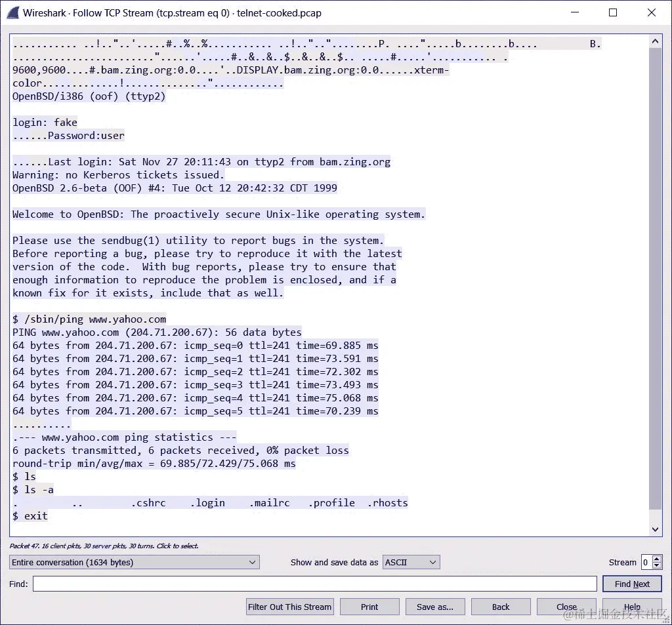Click the Find Next button
This screenshot has width=672, height=625.
(632, 584)
